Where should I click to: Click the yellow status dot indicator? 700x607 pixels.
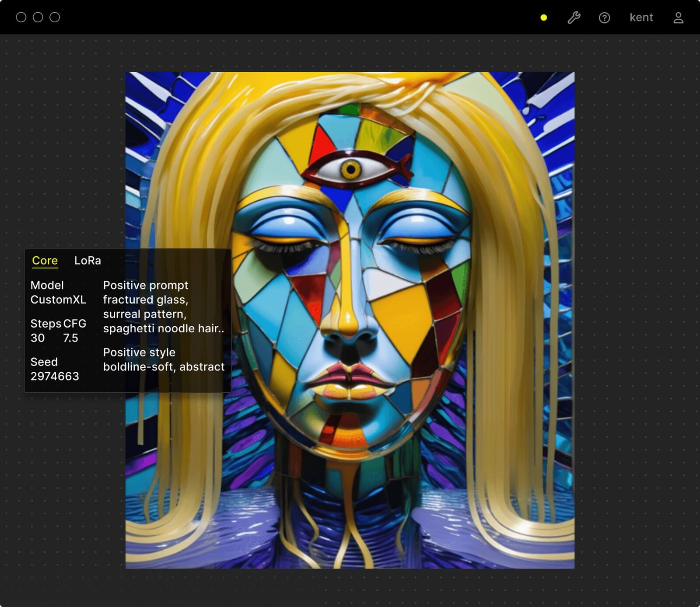[x=543, y=17]
